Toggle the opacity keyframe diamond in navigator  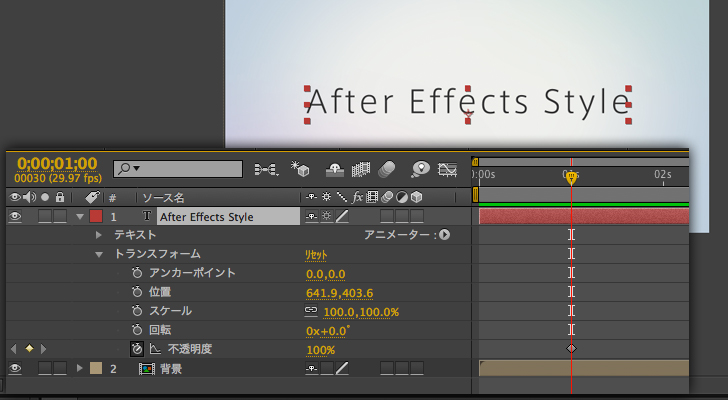point(29,348)
